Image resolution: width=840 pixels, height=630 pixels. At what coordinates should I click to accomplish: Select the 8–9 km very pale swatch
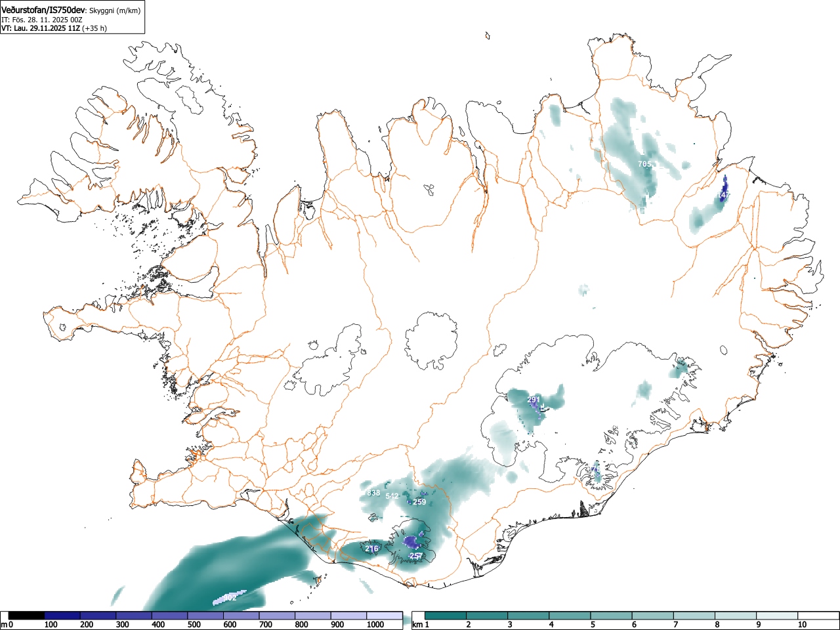(735, 616)
